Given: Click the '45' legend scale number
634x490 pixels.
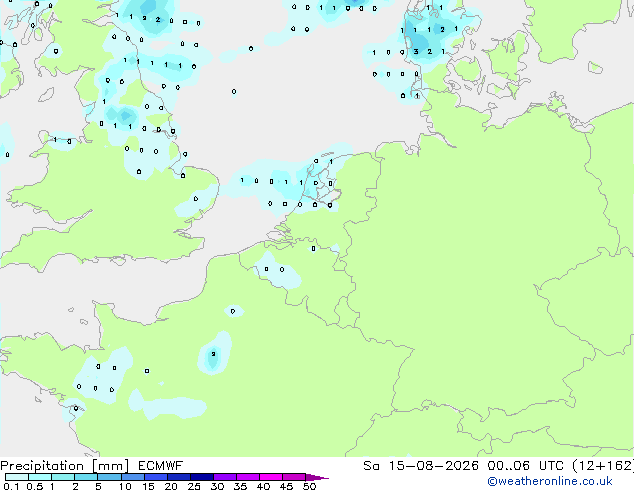Looking at the screenshot, I should pos(286,486).
